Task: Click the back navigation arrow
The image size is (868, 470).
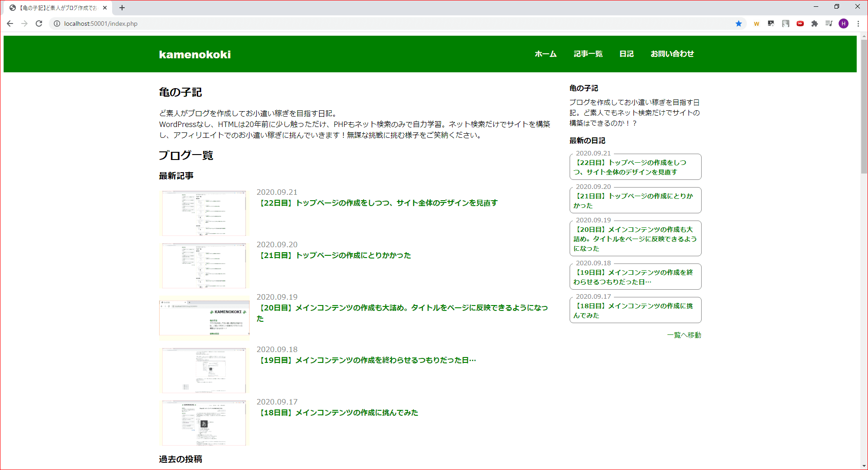Action: pos(10,23)
